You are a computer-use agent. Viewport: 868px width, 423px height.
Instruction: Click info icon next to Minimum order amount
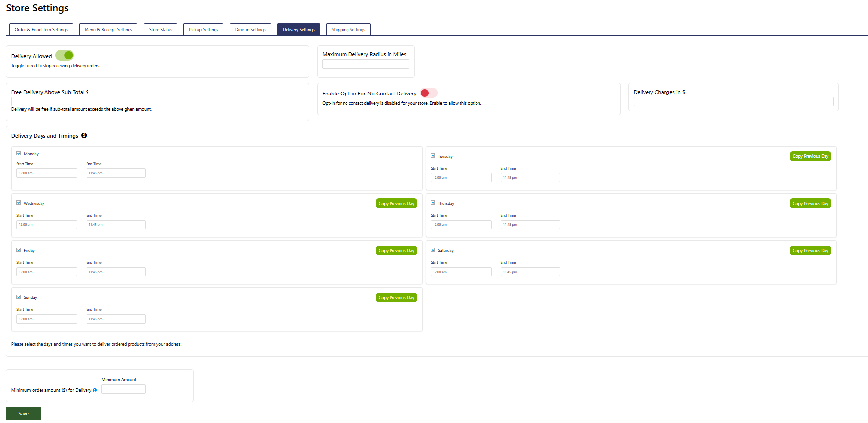(x=95, y=390)
